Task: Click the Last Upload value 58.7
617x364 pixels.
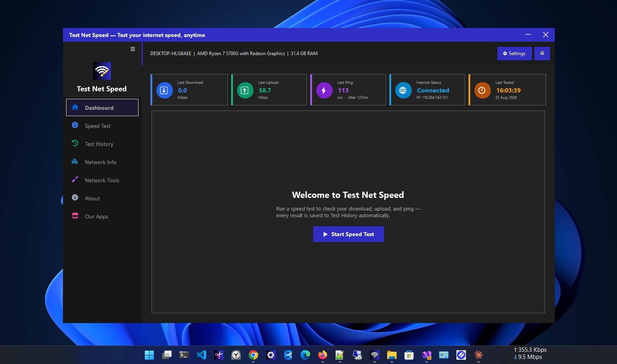Action: click(265, 91)
